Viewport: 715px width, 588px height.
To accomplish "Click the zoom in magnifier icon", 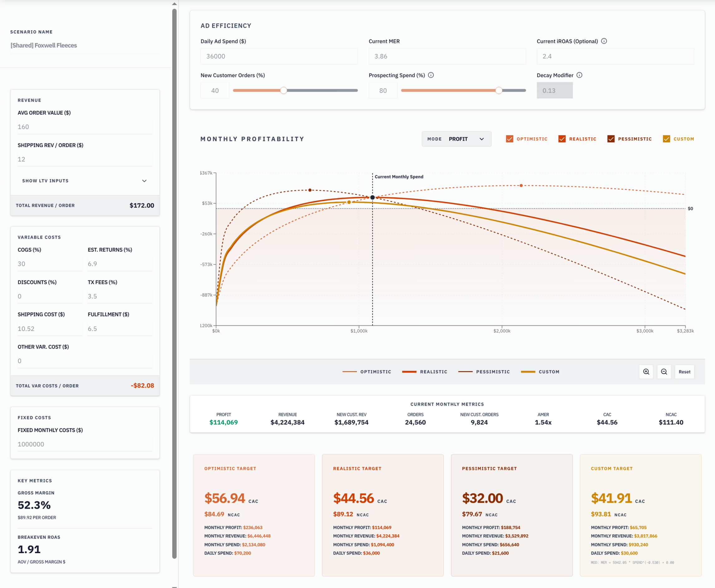I will 646,372.
